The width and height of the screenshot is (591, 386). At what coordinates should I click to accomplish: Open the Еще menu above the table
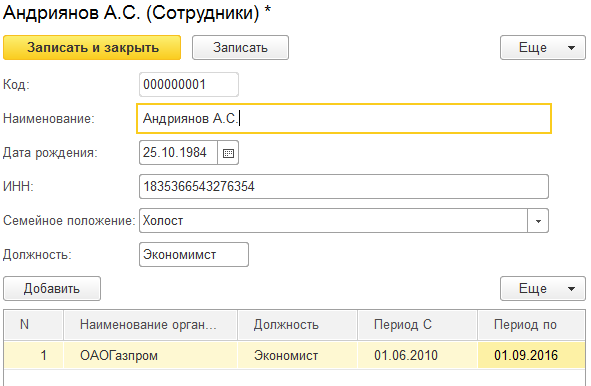click(543, 289)
